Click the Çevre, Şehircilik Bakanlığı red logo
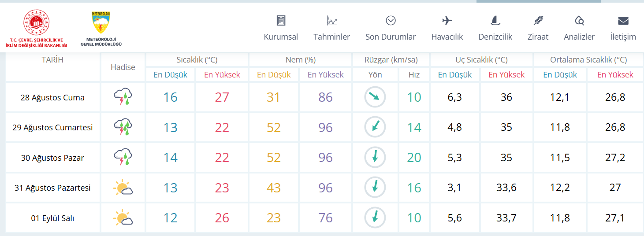This screenshot has height=236, width=644. tap(36, 23)
